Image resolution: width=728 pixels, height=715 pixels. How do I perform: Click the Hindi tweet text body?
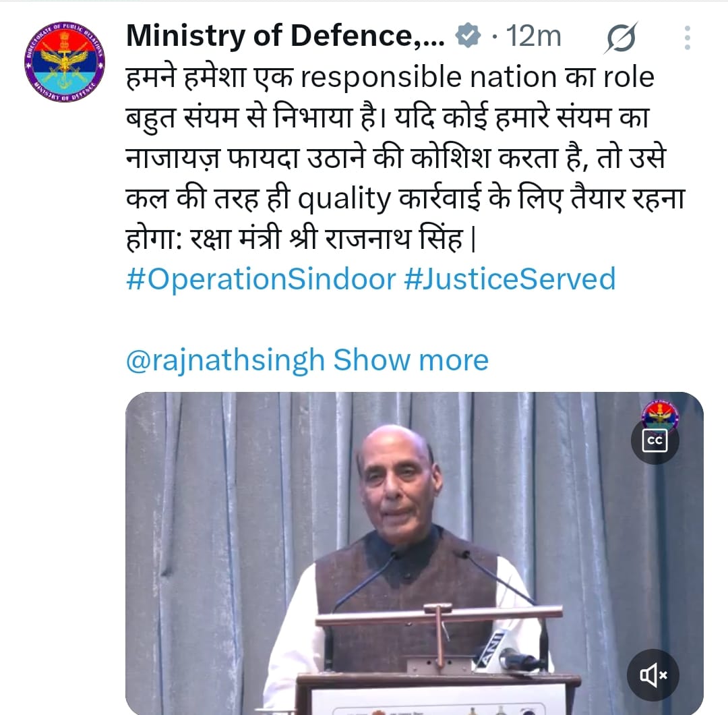coord(405,157)
